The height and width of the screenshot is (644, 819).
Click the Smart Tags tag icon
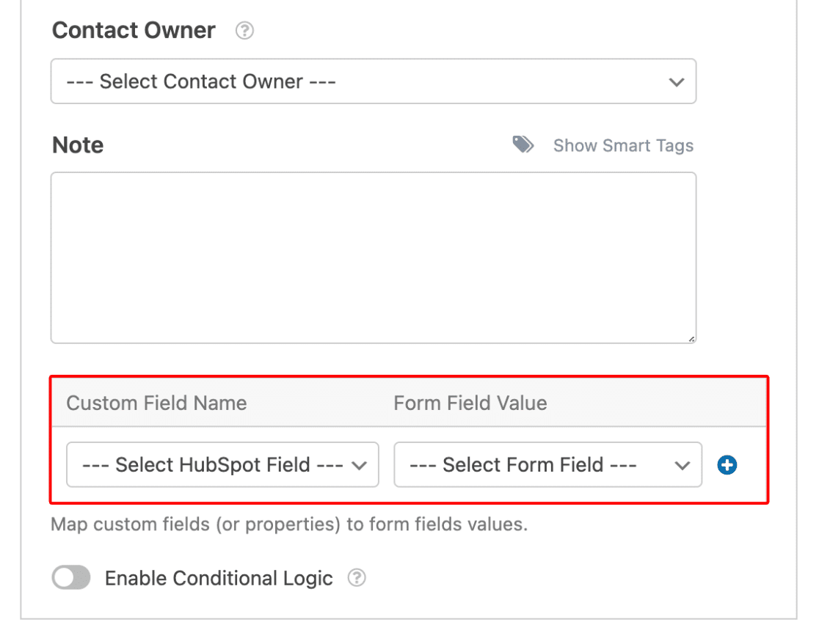point(523,144)
